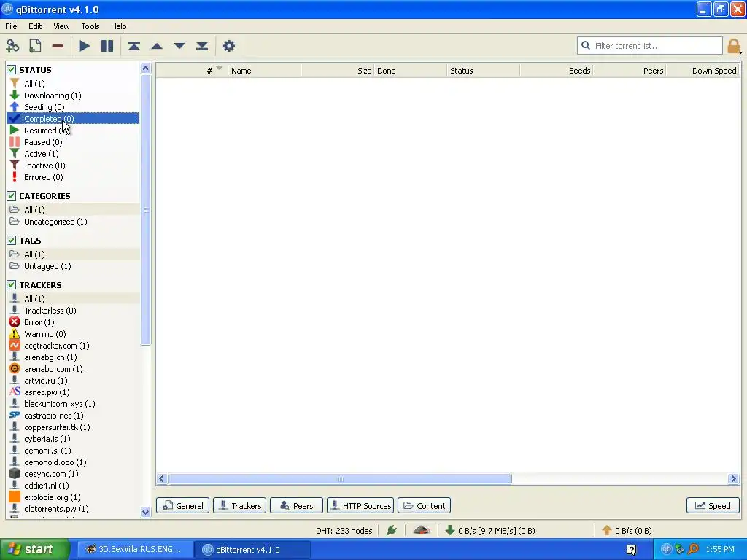The width and height of the screenshot is (747, 560).
Task: Toggle the CATEGORIES section checkbox
Action: tap(12, 195)
